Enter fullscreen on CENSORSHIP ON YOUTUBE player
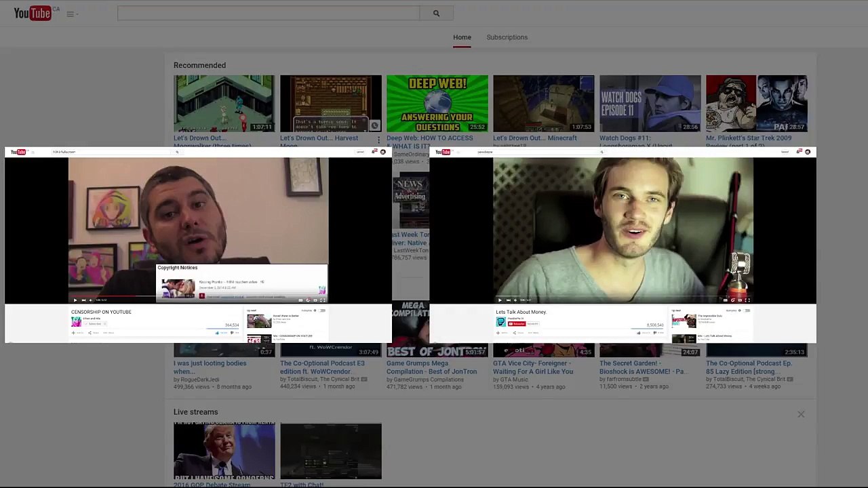The width and height of the screenshot is (868, 488). (322, 300)
